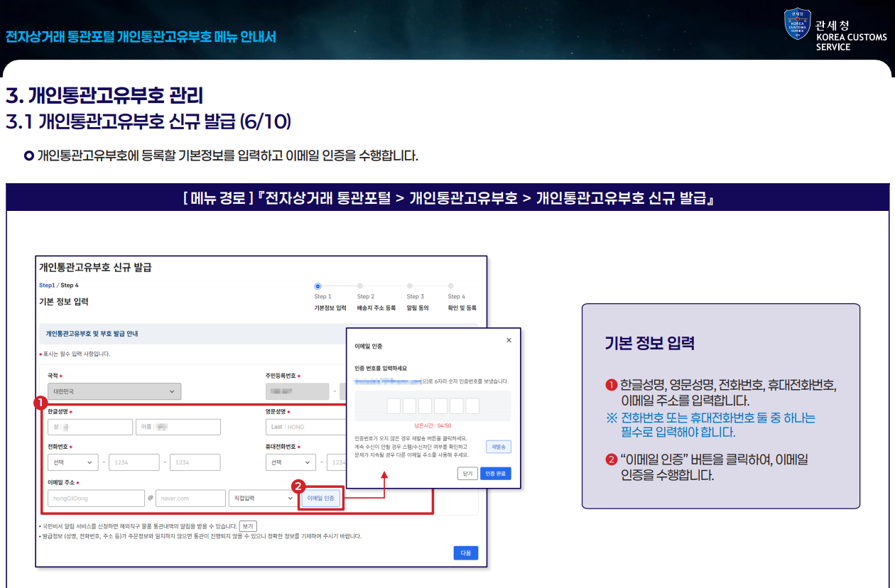
Task: Click the hongGilDong email ID field
Action: click(x=96, y=499)
